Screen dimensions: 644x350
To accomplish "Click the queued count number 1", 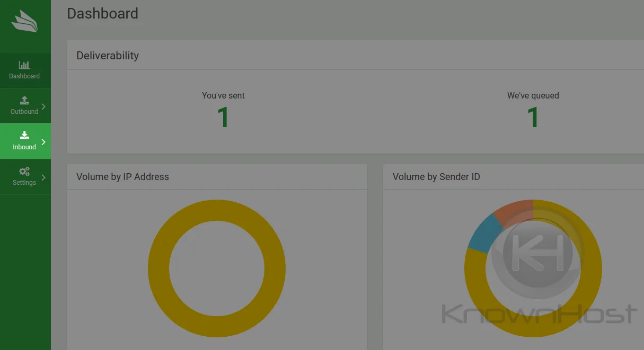I will [x=533, y=118].
